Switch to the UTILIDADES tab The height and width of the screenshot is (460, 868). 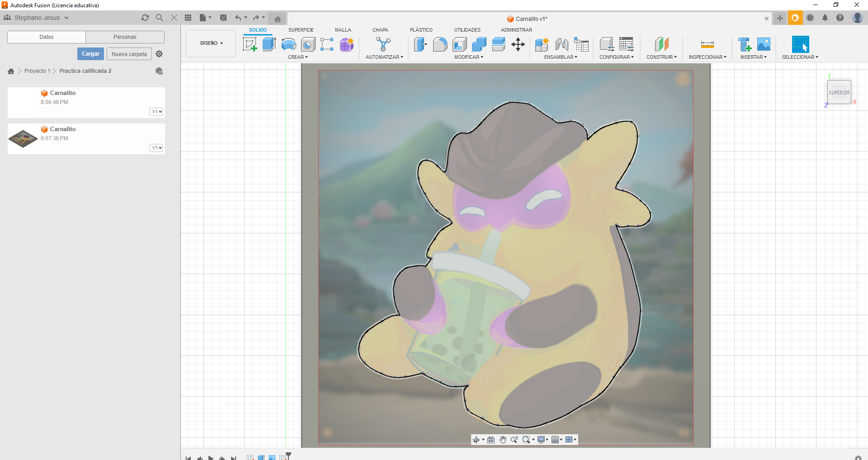pyautogui.click(x=467, y=30)
